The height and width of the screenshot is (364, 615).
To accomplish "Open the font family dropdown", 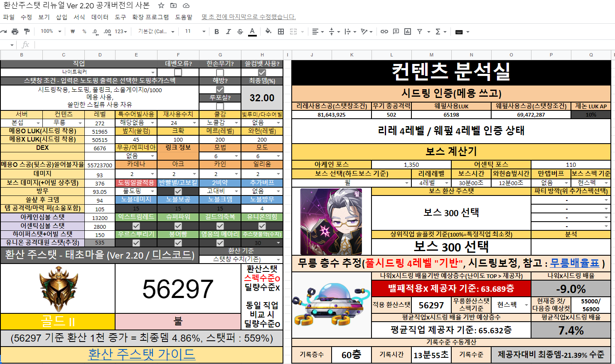I will pyautogui.click(x=156, y=32).
